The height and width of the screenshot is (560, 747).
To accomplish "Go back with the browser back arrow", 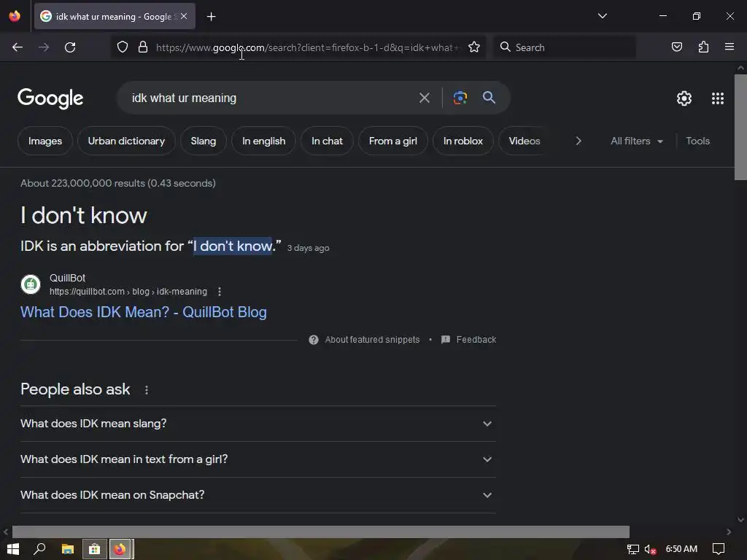I will point(18,47).
